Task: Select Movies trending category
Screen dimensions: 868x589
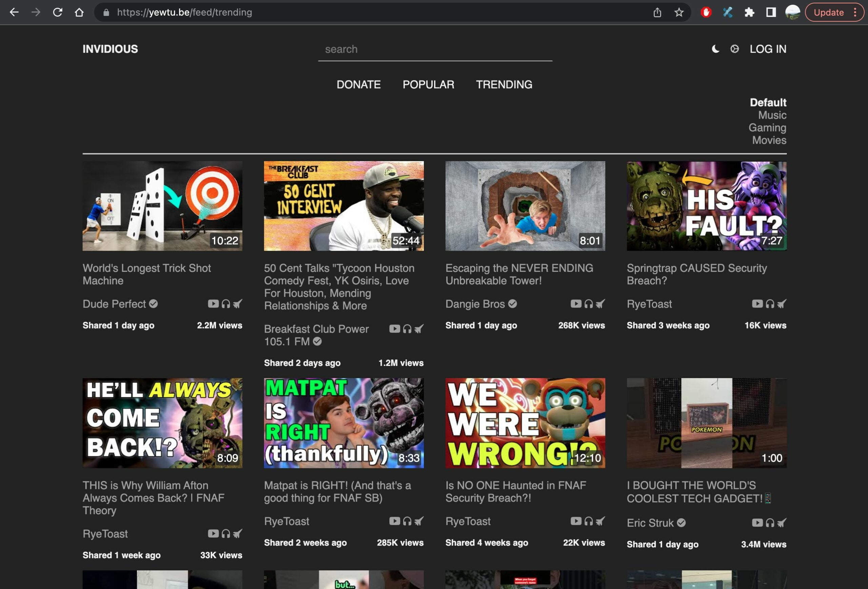Action: (769, 140)
